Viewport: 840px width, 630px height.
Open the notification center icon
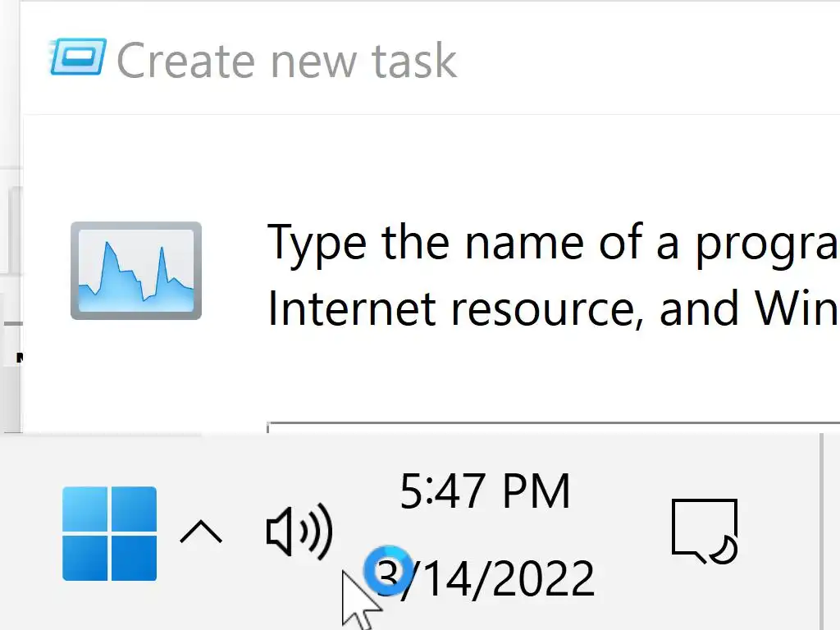pos(703,532)
